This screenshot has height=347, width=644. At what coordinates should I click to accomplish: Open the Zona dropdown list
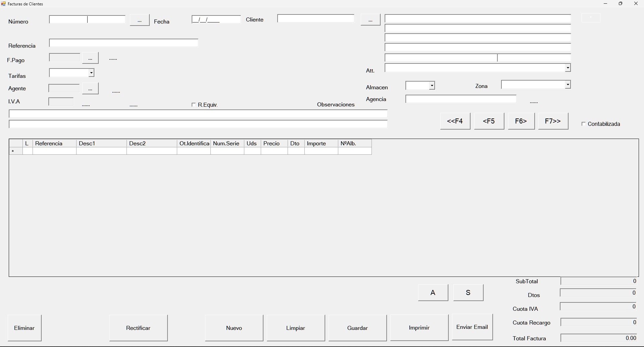tap(567, 85)
